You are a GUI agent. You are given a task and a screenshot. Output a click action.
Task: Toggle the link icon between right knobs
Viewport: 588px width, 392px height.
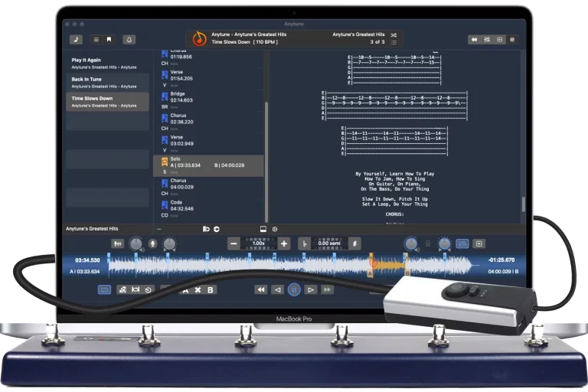(428, 243)
